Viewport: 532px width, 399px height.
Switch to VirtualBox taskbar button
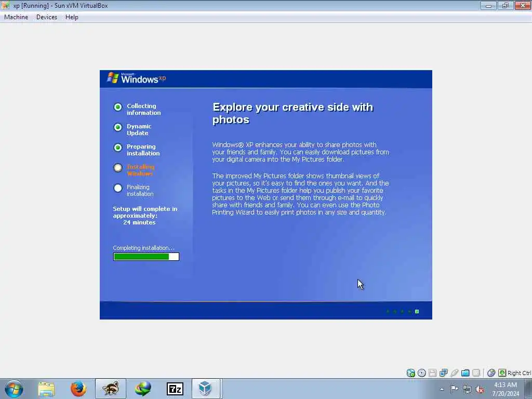tap(207, 389)
